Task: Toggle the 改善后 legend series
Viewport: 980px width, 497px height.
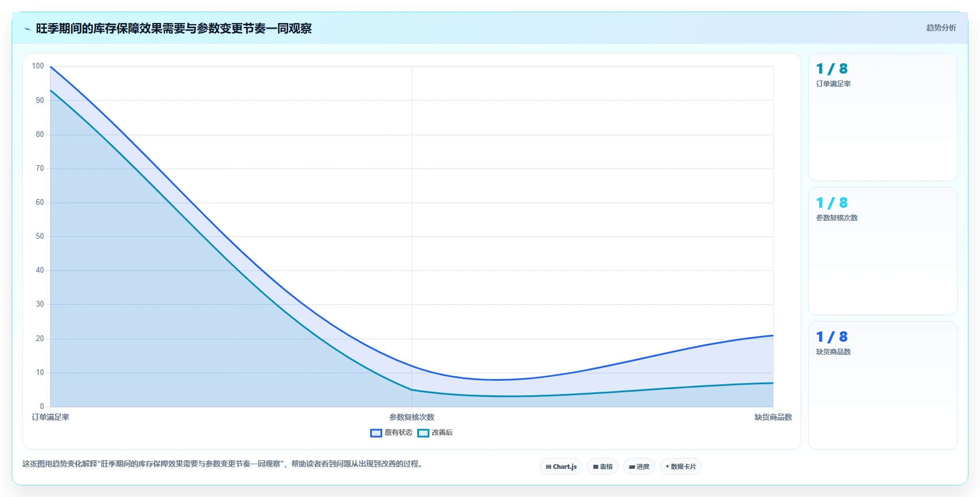Action: tap(435, 433)
